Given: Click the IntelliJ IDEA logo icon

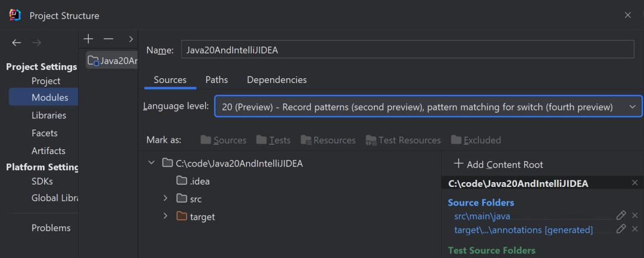Looking at the screenshot, I should click(15, 15).
